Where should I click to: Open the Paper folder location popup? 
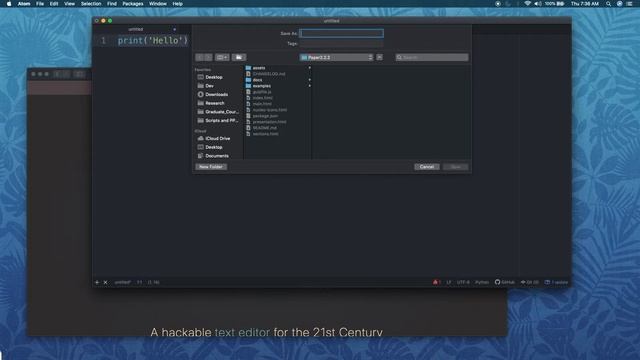(x=336, y=58)
